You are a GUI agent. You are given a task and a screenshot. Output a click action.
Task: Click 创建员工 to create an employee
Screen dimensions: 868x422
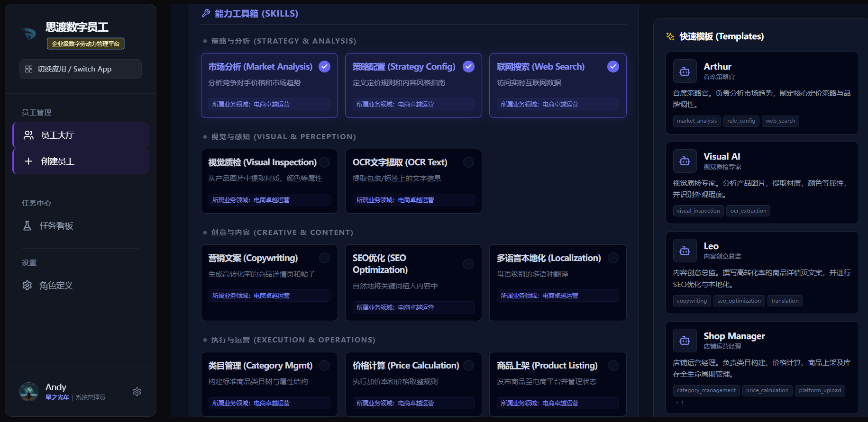81,162
